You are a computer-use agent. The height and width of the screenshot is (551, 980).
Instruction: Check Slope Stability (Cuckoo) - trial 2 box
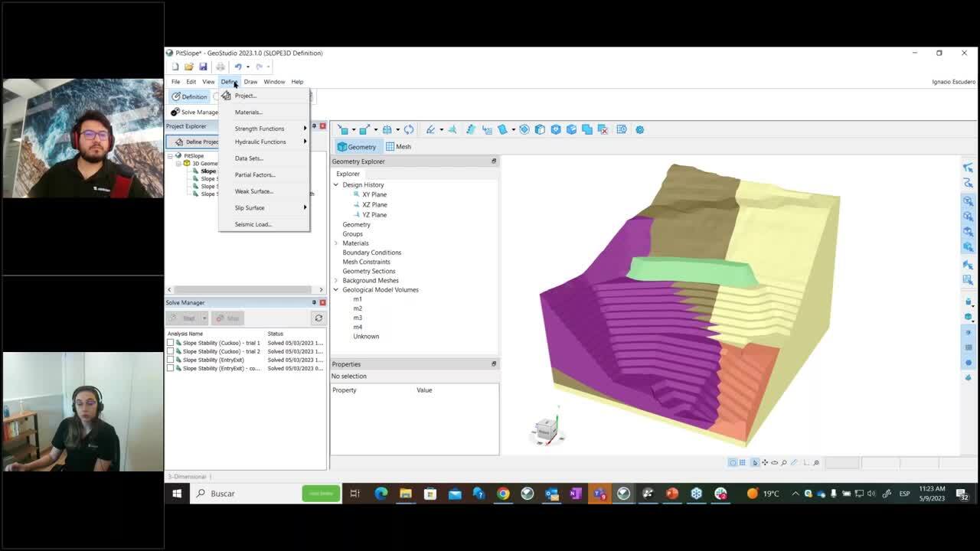click(x=171, y=351)
